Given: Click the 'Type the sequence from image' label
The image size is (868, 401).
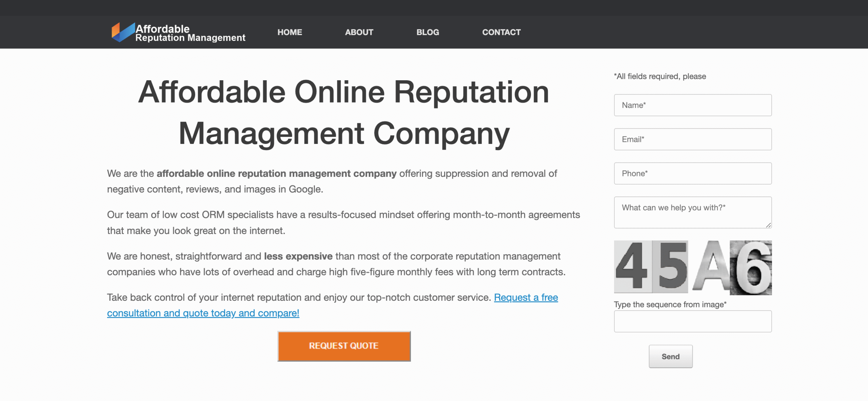Looking at the screenshot, I should (670, 304).
